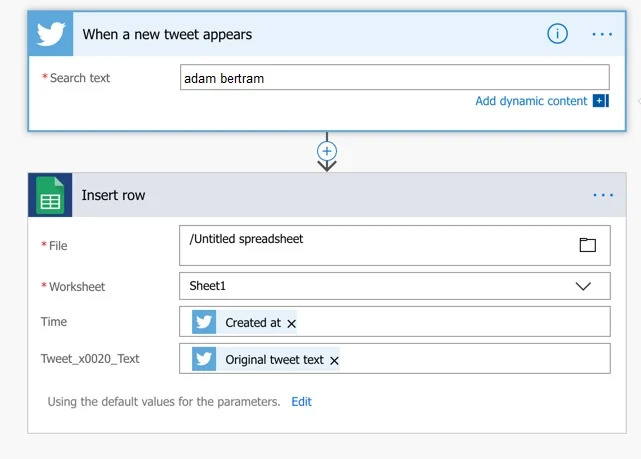641x459 pixels.
Task: Click the Search text input field
Action: click(x=395, y=78)
